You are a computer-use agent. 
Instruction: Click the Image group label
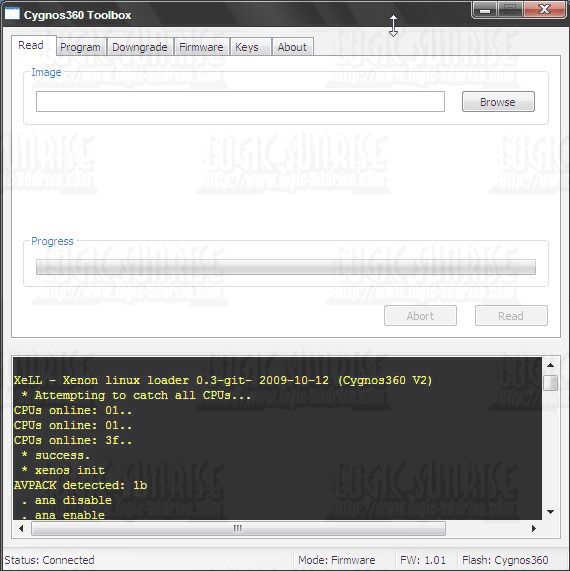[x=46, y=72]
